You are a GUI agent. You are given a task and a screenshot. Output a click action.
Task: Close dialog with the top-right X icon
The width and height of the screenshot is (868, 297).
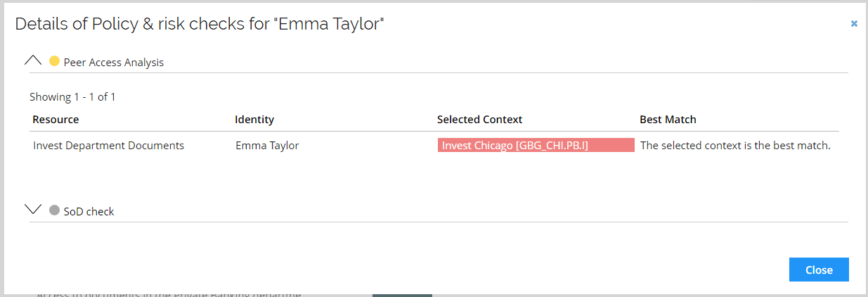(854, 23)
